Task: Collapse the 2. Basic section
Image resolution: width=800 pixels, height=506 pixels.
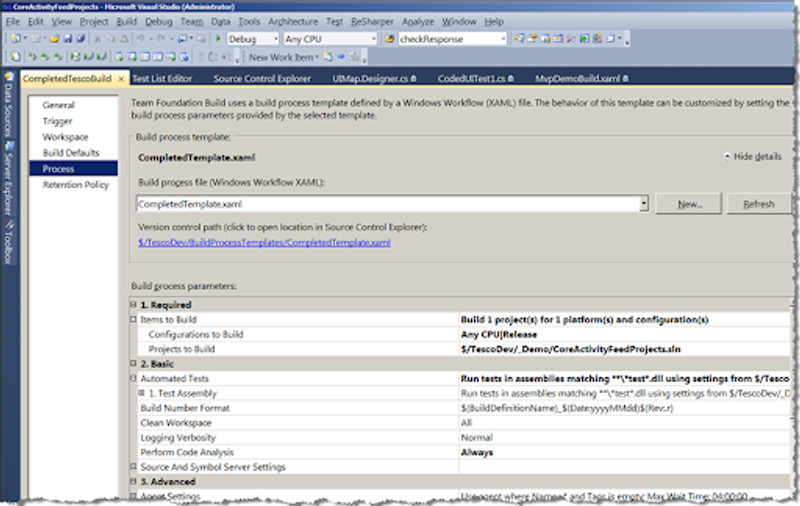Action: coord(134,363)
